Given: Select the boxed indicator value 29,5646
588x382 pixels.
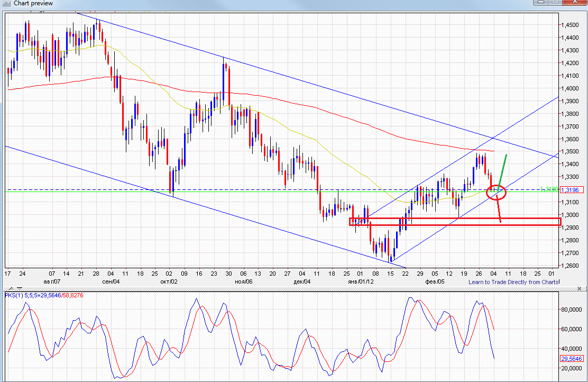Looking at the screenshot, I should click(x=571, y=359).
